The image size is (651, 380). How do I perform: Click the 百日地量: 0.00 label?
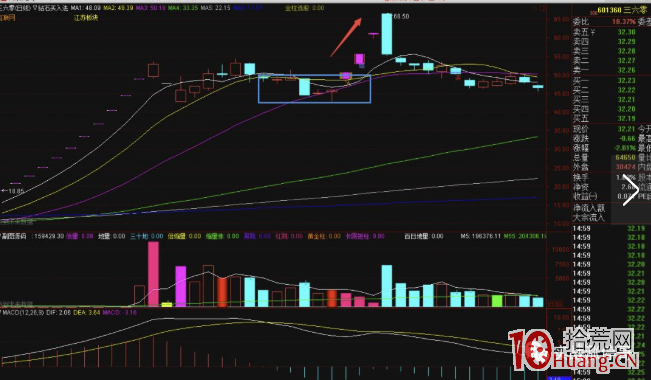point(423,236)
